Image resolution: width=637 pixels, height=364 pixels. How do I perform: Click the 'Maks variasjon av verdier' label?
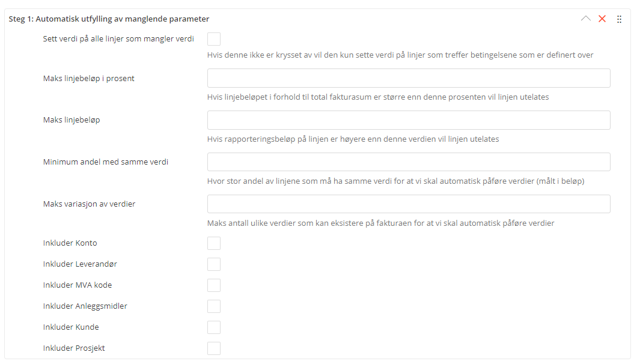pyautogui.click(x=89, y=204)
